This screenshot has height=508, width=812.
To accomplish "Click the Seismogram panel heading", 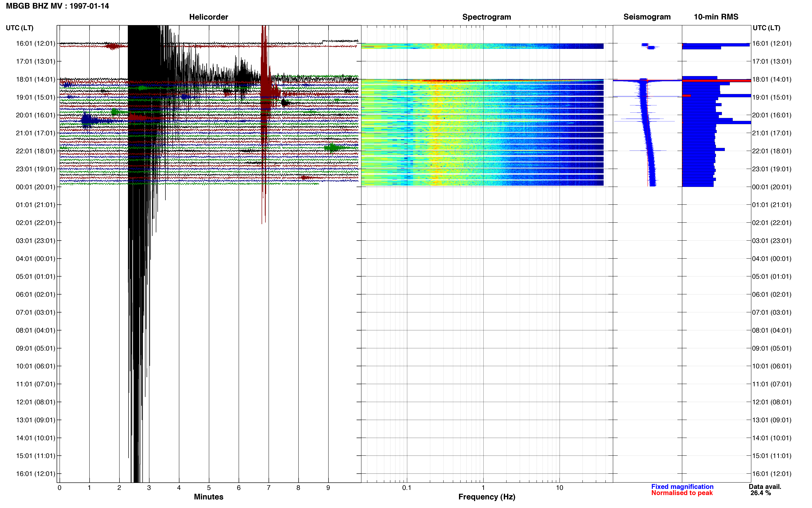I will [647, 17].
